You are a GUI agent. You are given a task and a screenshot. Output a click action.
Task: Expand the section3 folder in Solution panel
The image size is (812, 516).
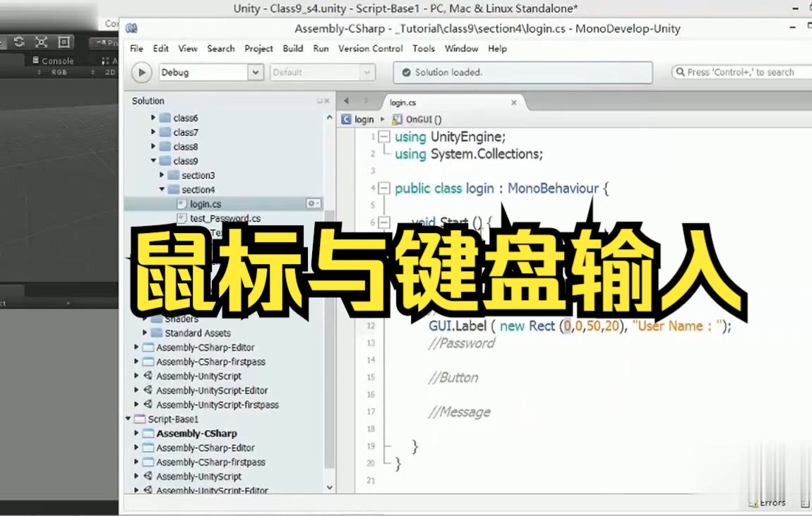click(162, 175)
